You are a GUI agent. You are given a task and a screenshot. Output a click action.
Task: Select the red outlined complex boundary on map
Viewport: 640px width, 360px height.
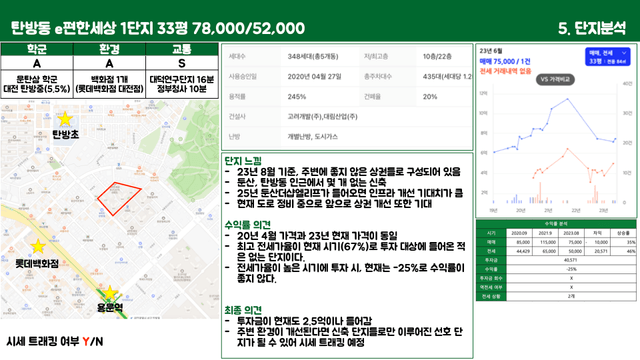pyautogui.click(x=119, y=198)
